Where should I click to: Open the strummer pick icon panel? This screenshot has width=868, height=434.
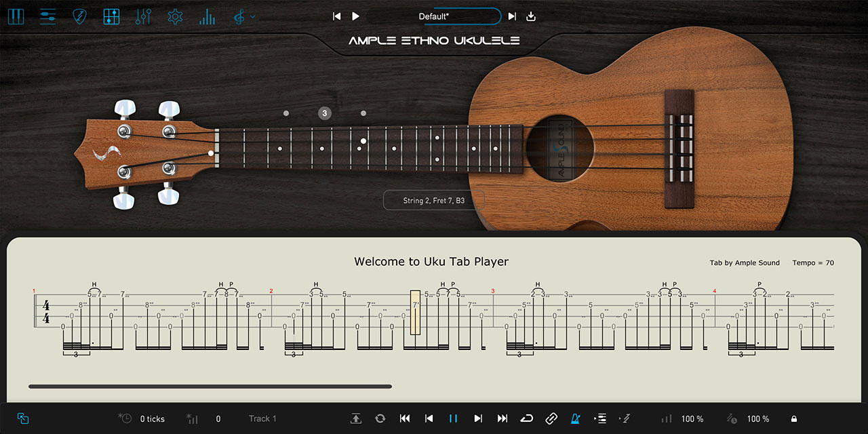(x=79, y=16)
